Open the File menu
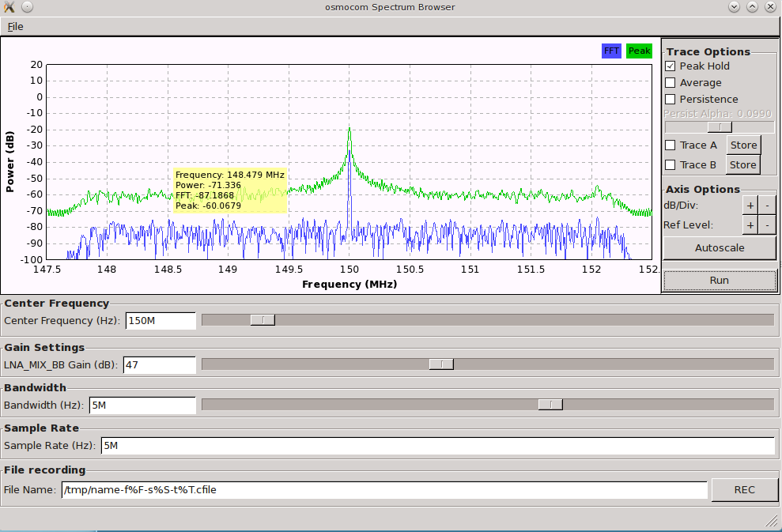This screenshot has height=532, width=782. [x=16, y=26]
